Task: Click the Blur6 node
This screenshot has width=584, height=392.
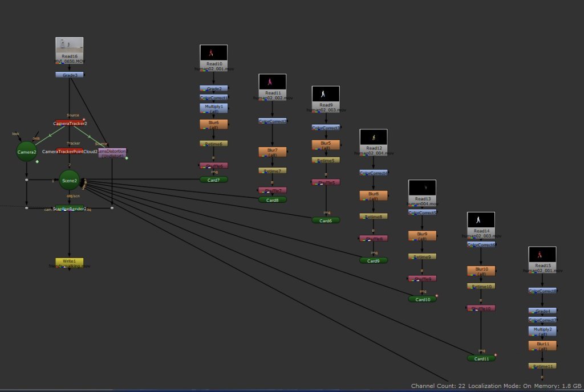Action: click(x=214, y=124)
